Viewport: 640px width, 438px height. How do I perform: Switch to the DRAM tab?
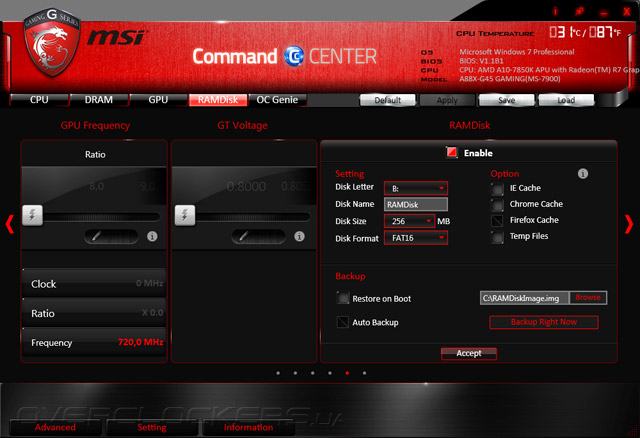pyautogui.click(x=99, y=100)
